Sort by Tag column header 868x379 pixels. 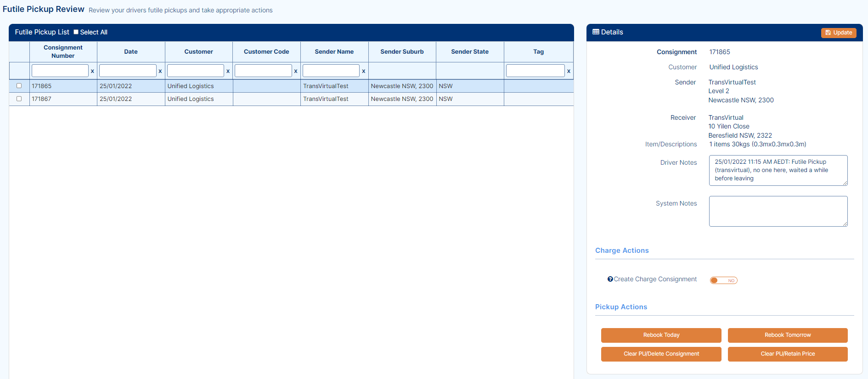tap(538, 51)
